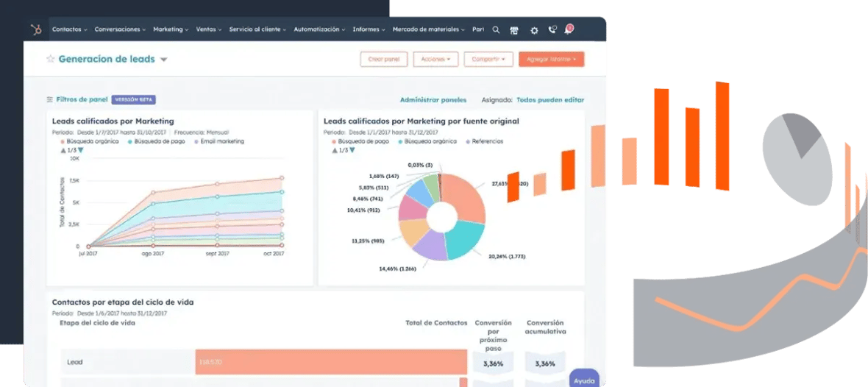
Task: Click the VERSIÓN BETA badge
Action: pos(133,99)
